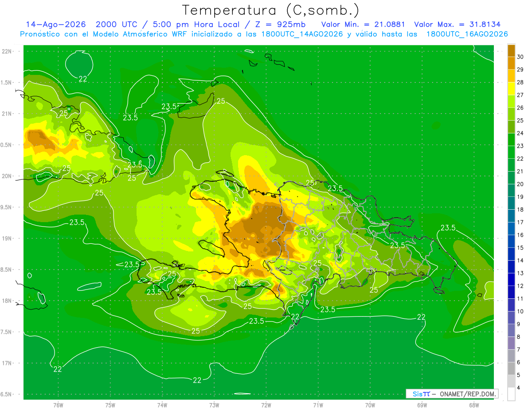Click the legend value label '4'
532x411 pixels.
click(519, 388)
